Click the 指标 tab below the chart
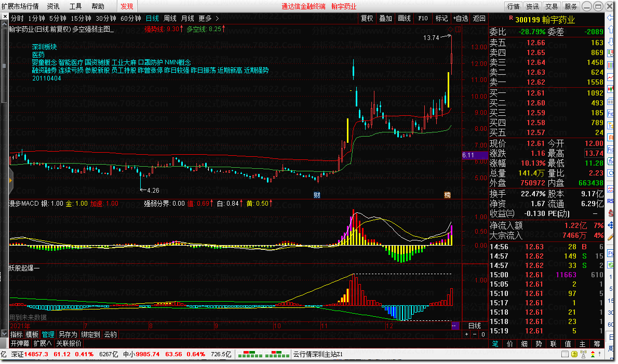The height and width of the screenshot is (364, 618). click(x=16, y=334)
